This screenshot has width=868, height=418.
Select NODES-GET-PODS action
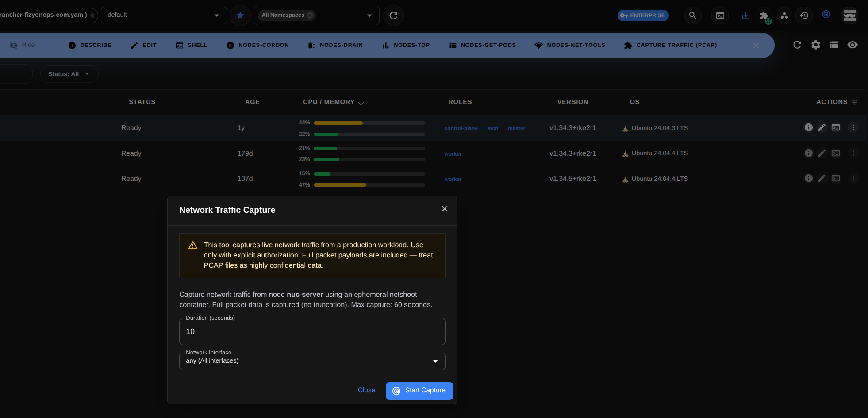(x=482, y=45)
